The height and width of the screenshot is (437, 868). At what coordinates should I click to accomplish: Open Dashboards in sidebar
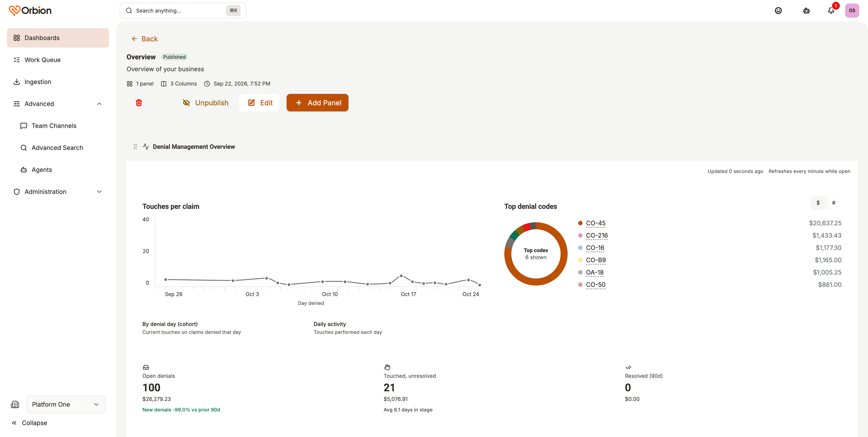pos(58,38)
